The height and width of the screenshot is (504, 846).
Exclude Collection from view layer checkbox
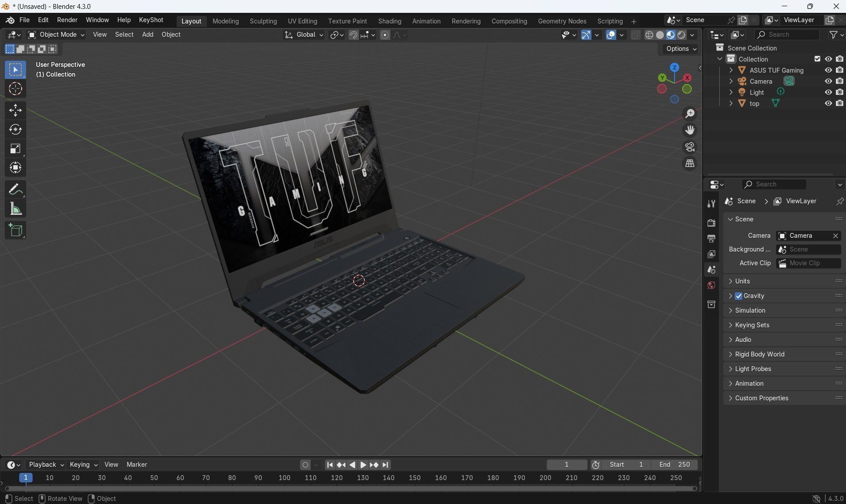pyautogui.click(x=817, y=59)
